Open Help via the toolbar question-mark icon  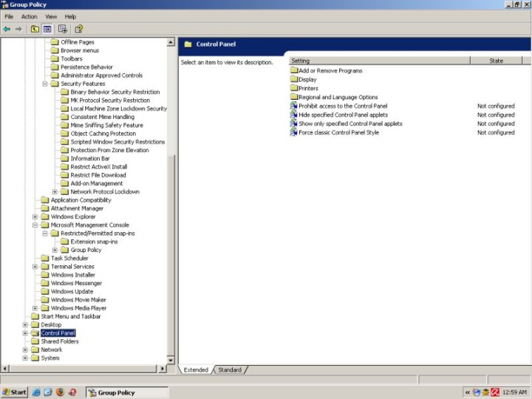pos(78,29)
